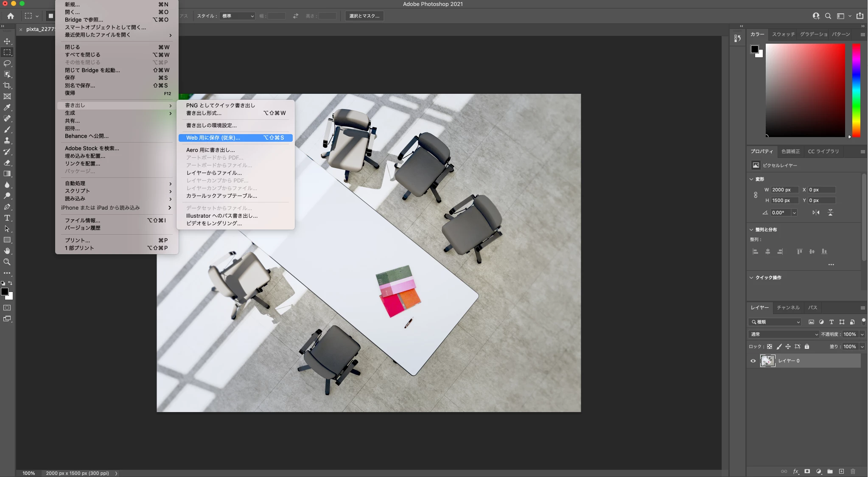Switch to the チャンネル tab

788,308
